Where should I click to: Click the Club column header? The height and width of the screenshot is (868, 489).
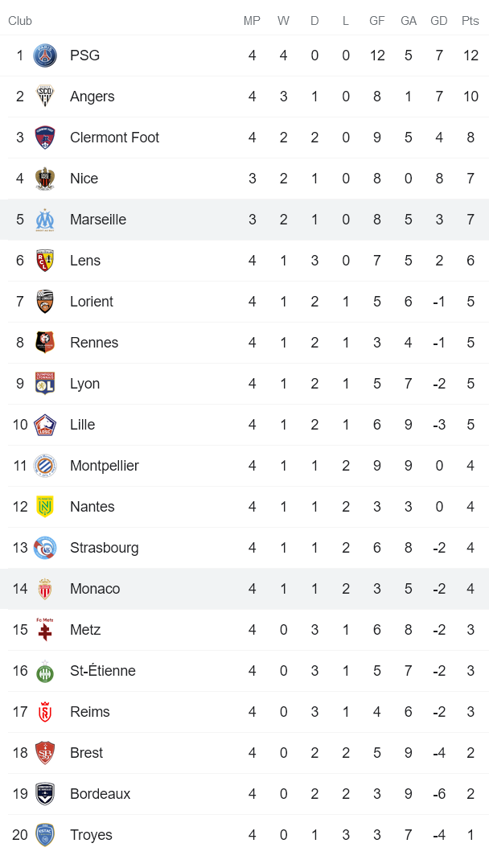tap(20, 21)
